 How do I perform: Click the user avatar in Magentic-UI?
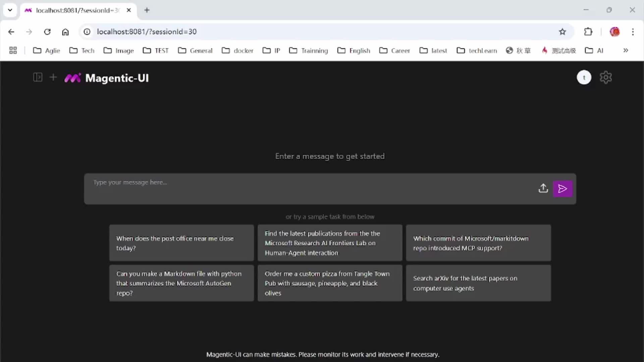(584, 77)
